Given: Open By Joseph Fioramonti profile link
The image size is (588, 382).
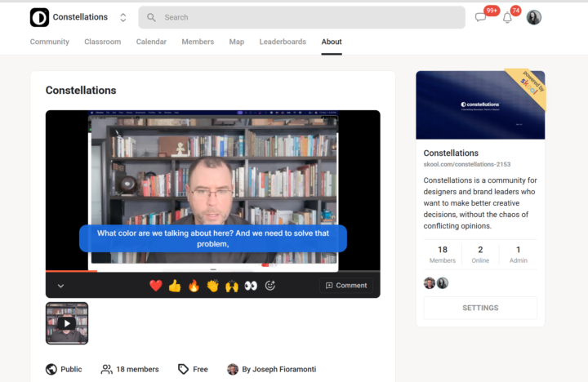Looking at the screenshot, I should click(279, 369).
